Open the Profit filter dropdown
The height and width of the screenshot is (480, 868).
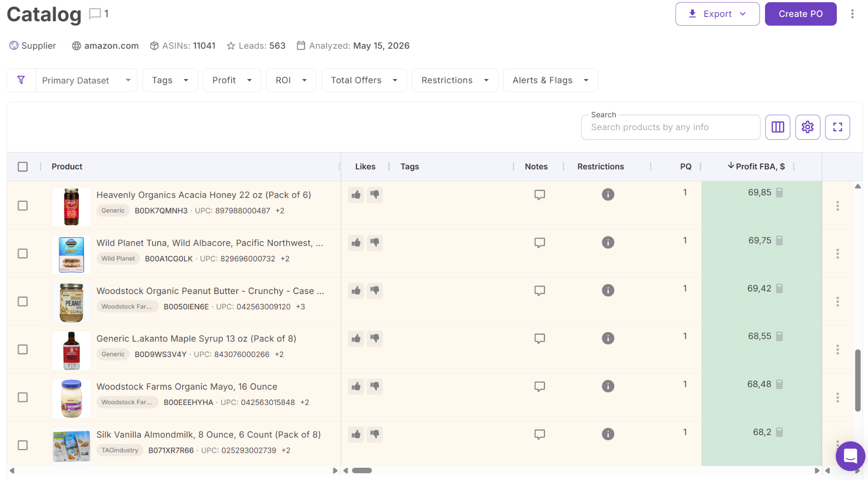[x=232, y=80]
